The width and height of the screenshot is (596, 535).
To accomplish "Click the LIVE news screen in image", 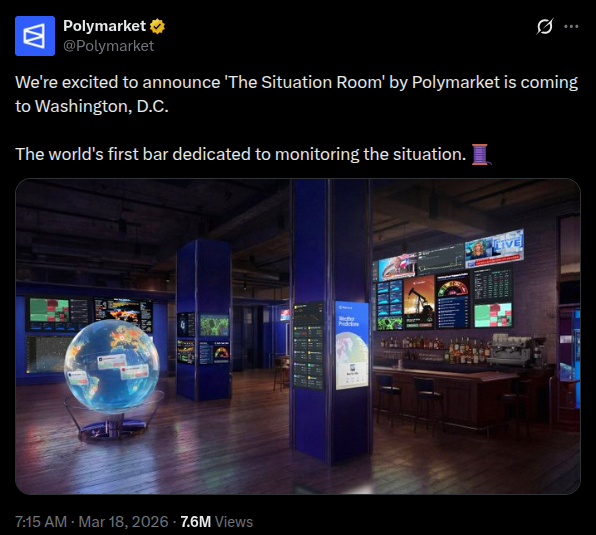I will [494, 245].
